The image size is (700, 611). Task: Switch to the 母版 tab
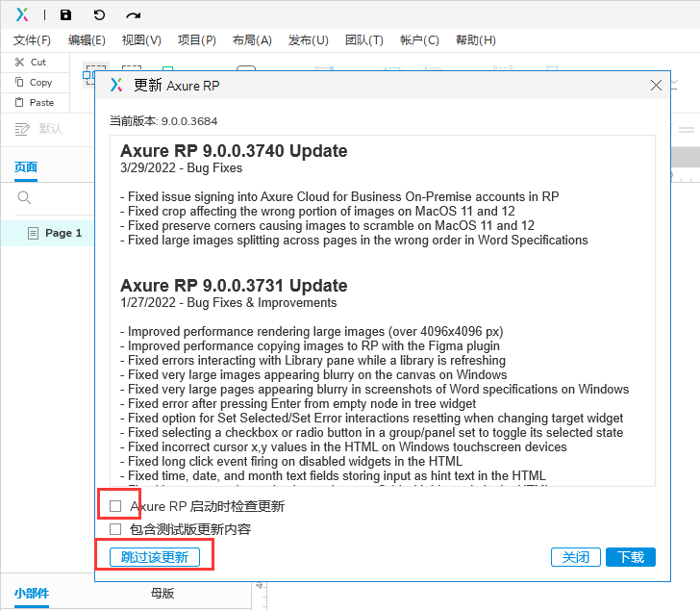tap(162, 593)
